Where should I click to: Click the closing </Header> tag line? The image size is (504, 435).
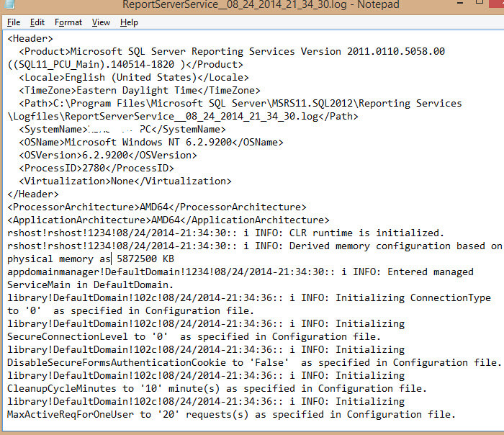point(33,194)
